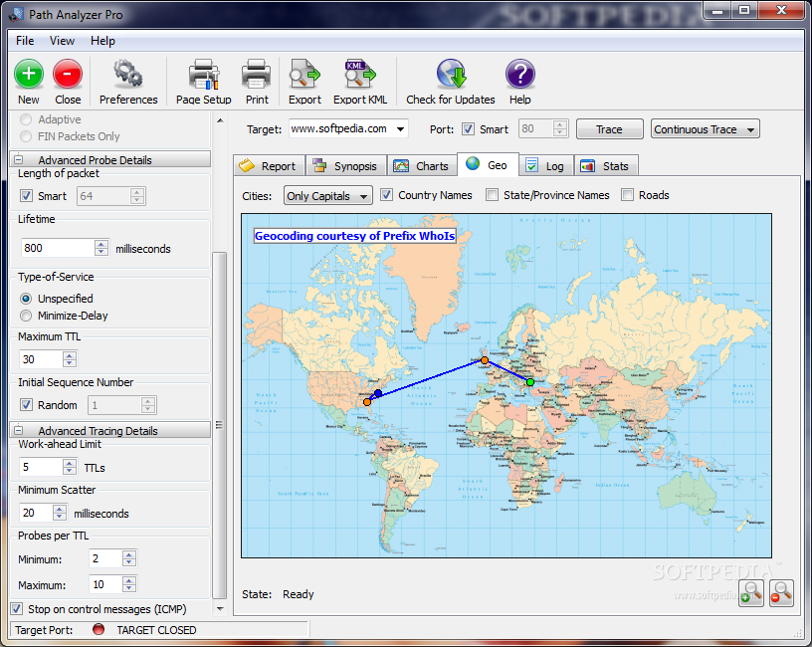Select Unspecified type-of-service radio
This screenshot has height=647, width=812.
(x=26, y=299)
